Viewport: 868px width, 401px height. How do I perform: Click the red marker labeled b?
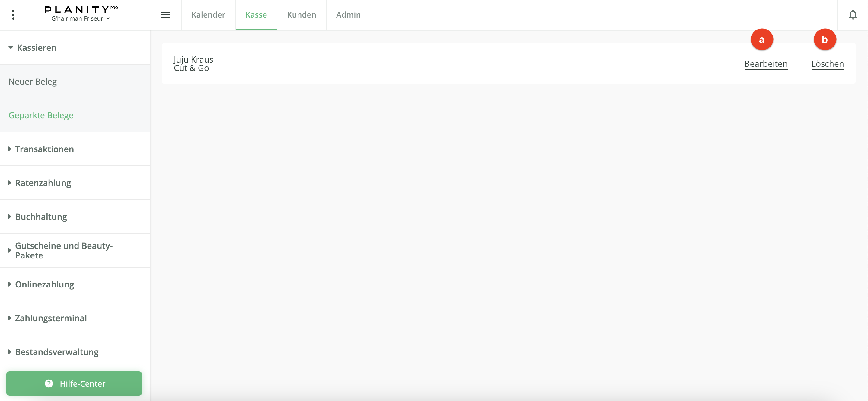point(825,40)
